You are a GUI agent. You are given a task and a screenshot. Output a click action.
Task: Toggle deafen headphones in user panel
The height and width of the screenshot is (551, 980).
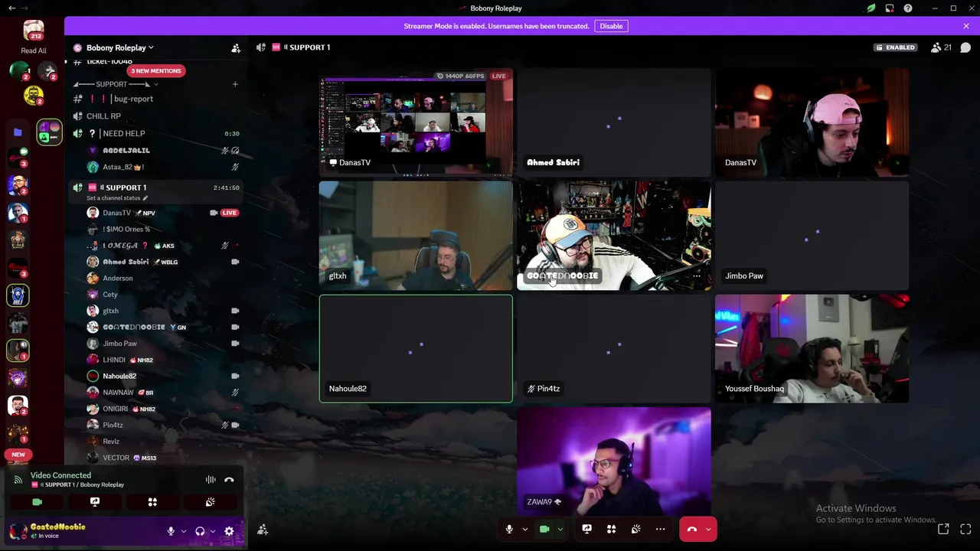[200, 530]
